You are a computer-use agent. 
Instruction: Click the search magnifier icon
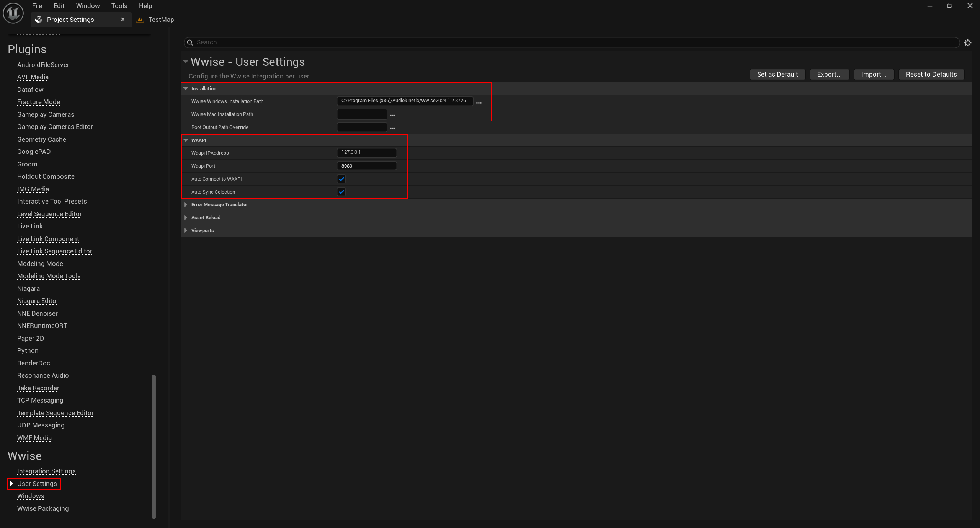[x=190, y=42]
